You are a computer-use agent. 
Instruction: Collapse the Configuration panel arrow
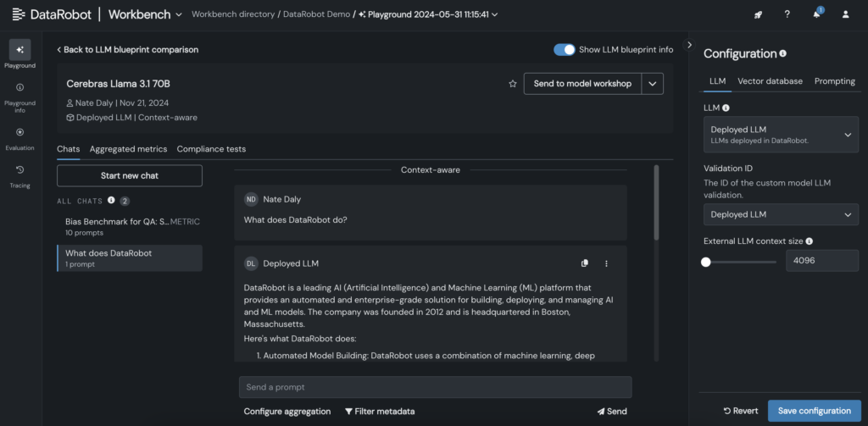click(x=689, y=45)
